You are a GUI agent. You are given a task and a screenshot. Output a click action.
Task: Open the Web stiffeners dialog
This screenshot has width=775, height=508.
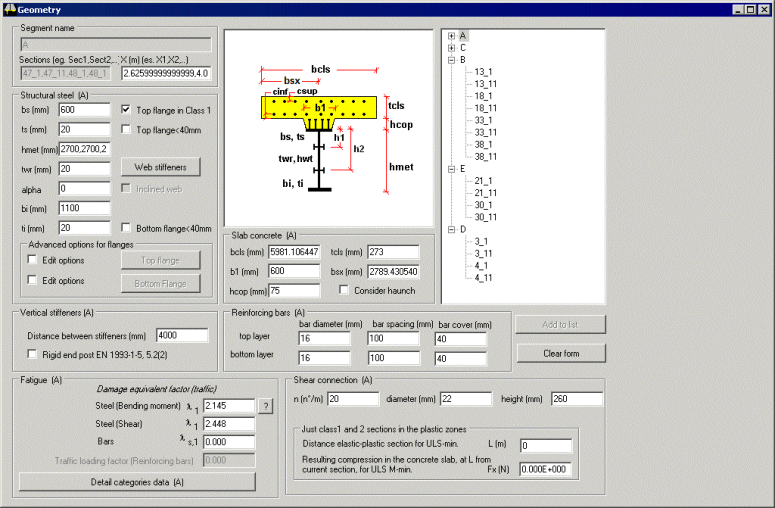coord(160,167)
